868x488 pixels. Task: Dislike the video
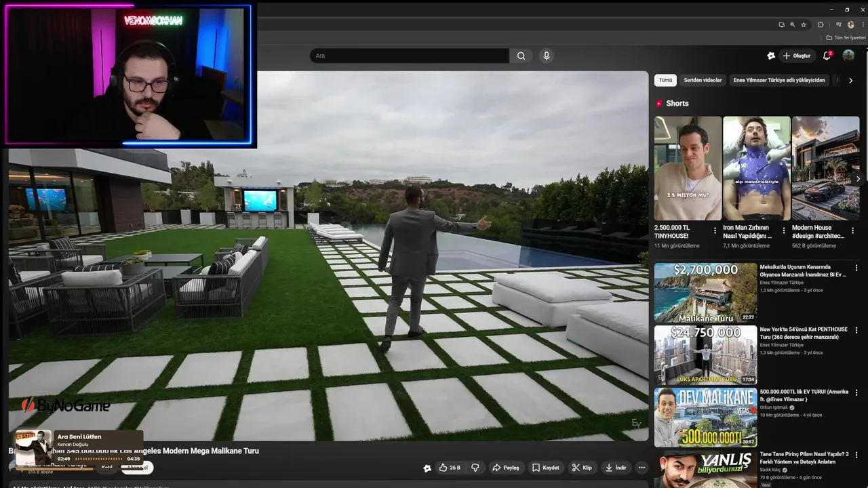pyautogui.click(x=475, y=468)
